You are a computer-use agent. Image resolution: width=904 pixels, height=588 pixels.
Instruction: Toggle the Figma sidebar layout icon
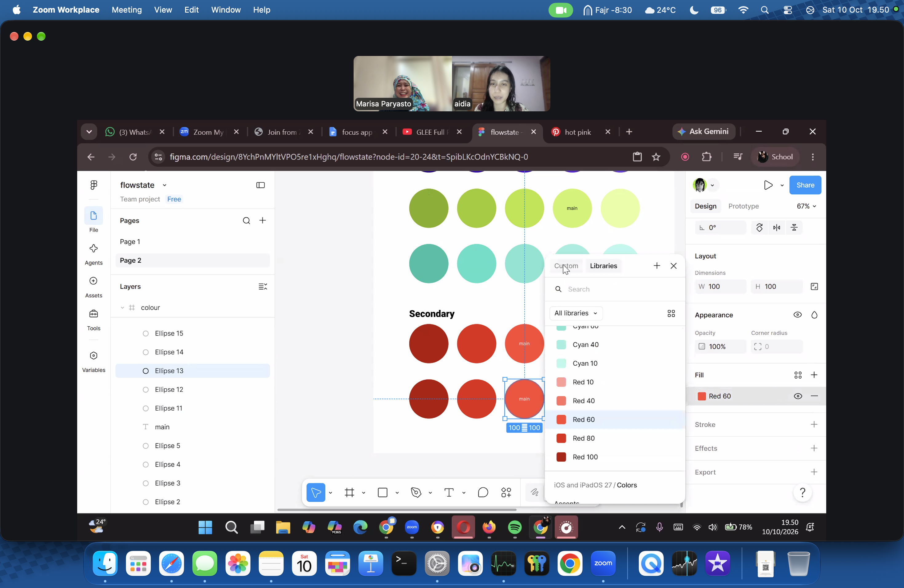coord(260,185)
